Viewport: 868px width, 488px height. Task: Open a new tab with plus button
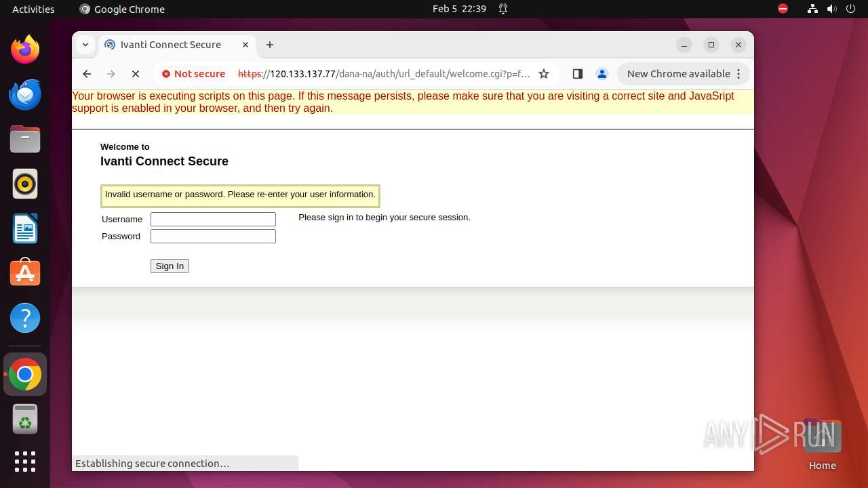[270, 45]
